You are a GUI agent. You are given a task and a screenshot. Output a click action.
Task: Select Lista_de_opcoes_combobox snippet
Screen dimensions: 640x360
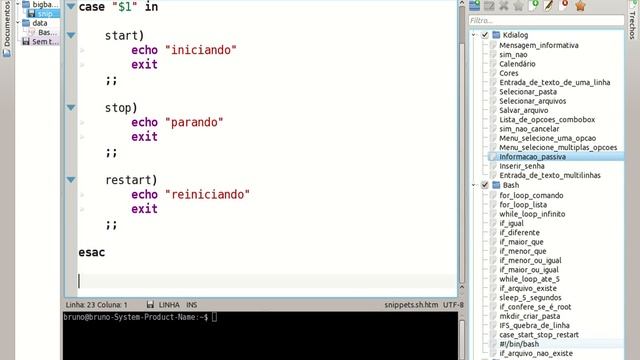click(547, 120)
